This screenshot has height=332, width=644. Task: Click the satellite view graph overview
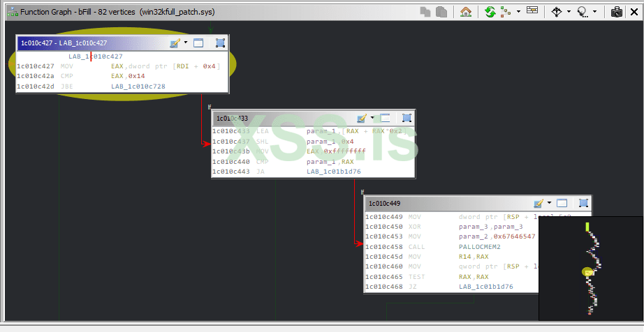tap(591, 269)
